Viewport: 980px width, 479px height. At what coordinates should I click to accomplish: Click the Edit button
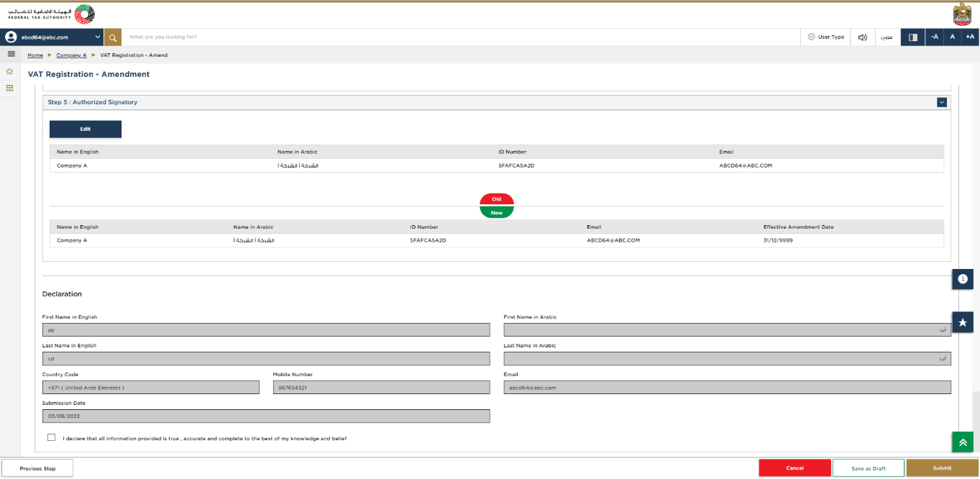tap(86, 129)
